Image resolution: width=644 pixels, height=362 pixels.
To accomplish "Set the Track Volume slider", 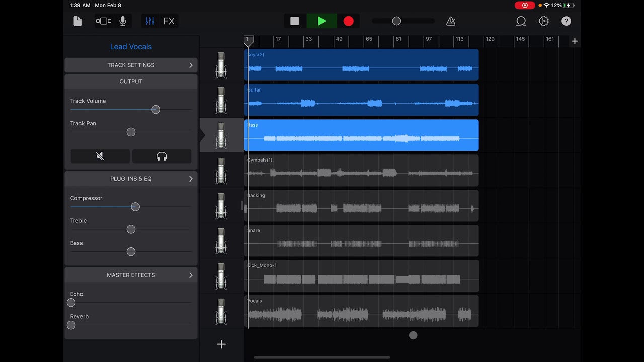I will coord(156,110).
